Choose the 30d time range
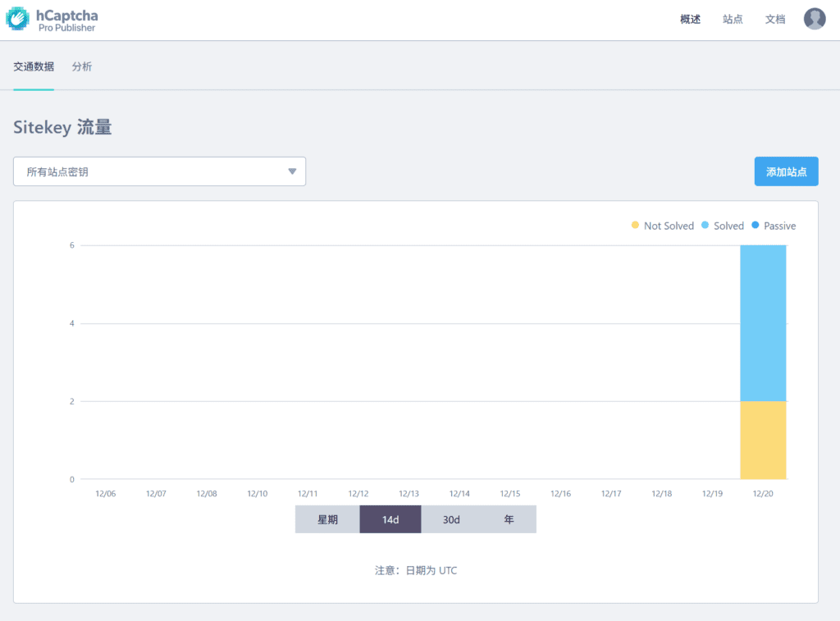This screenshot has width=840, height=621. click(451, 519)
